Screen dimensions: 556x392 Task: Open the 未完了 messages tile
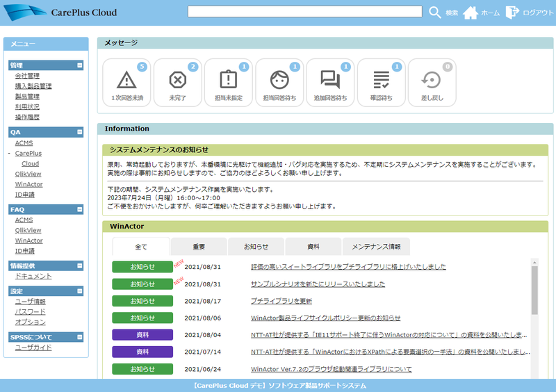(x=177, y=82)
